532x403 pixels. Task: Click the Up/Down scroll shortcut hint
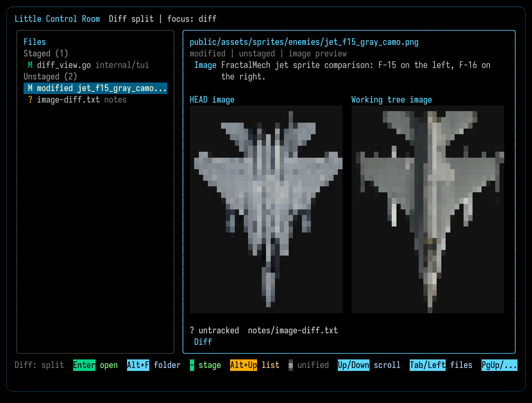point(369,365)
